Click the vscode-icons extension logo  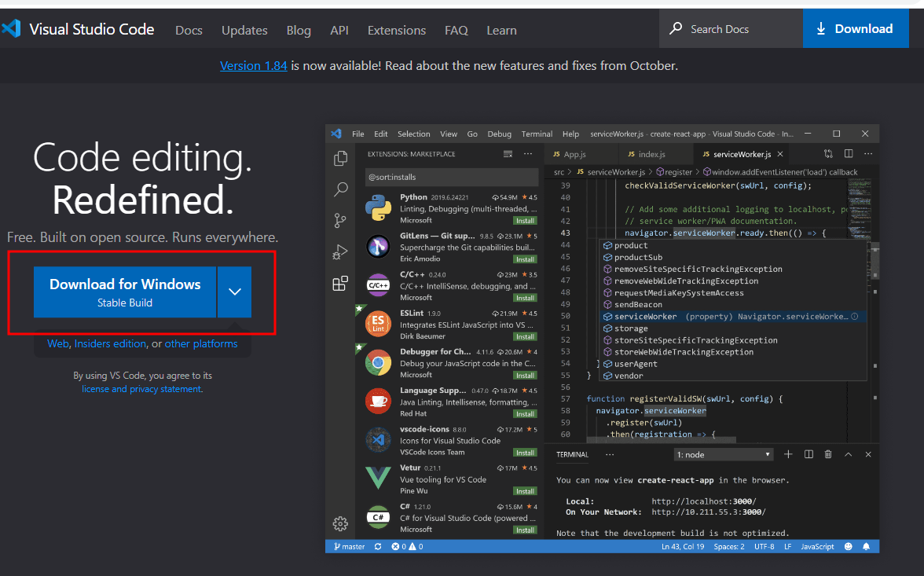coord(379,440)
